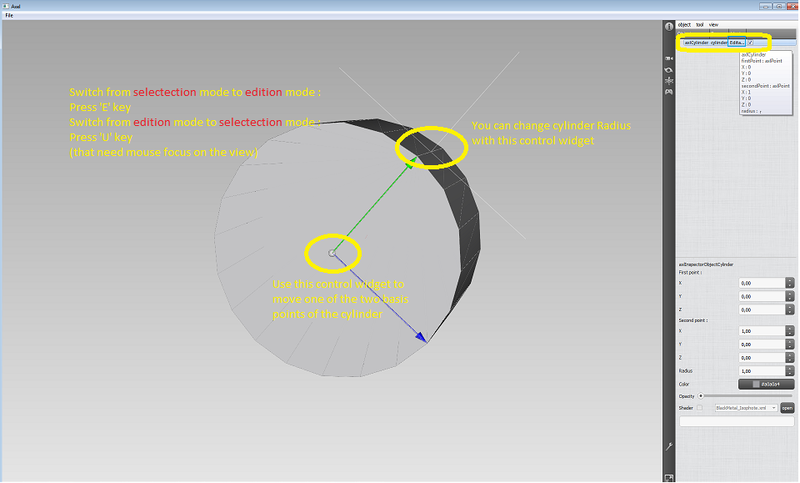This screenshot has height=483, width=800.
Task: Open the view menu
Action: (x=713, y=24)
